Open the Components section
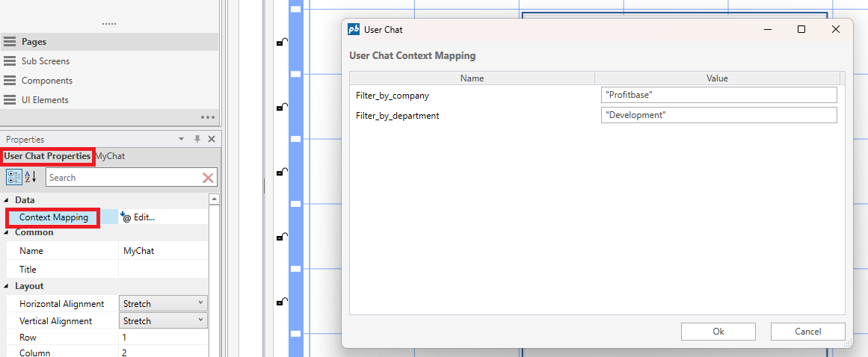 click(109, 80)
